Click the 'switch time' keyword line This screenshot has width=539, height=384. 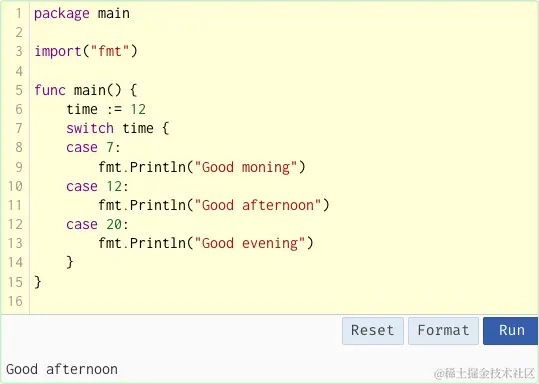click(x=118, y=129)
